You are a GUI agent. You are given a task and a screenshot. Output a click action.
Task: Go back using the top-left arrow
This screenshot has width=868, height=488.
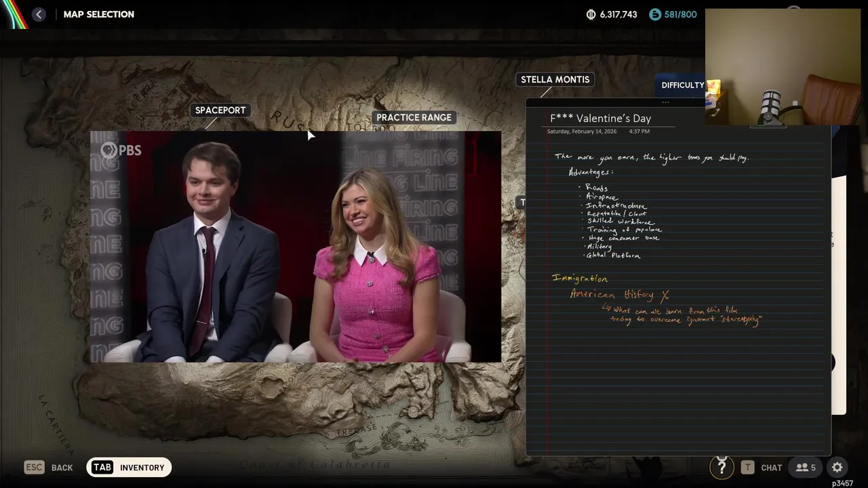point(39,14)
